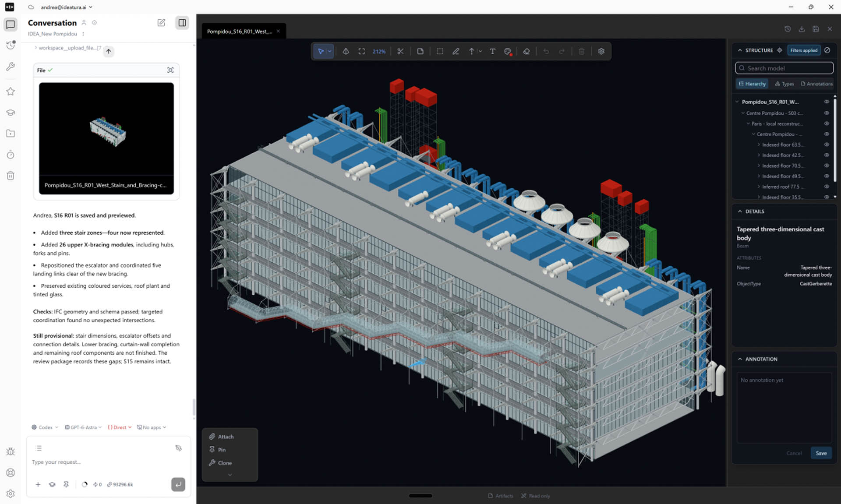841x504 pixels.
Task: Select the pencil draw tool
Action: (456, 51)
